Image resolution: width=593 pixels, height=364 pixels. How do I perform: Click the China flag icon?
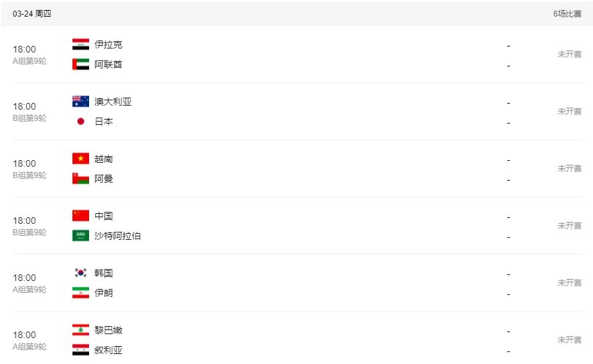point(80,216)
